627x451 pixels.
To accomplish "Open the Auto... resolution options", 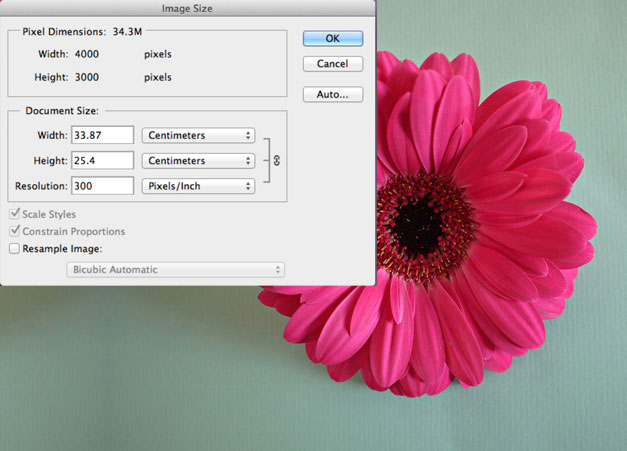I will click(x=333, y=94).
